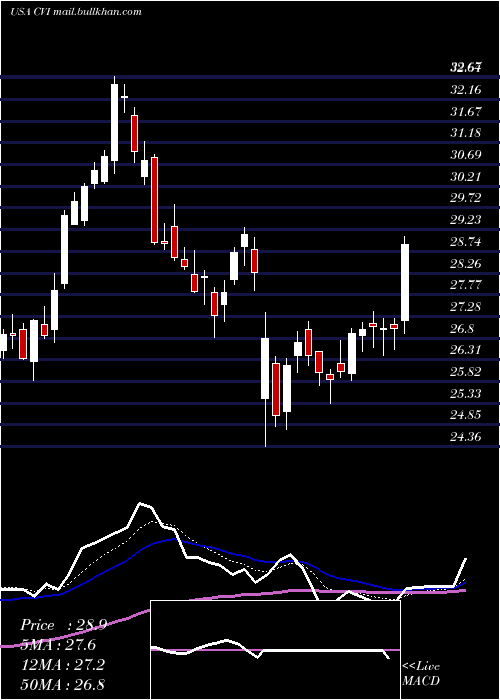Click the 28.74 price axis label
500x700 pixels.
466,242
